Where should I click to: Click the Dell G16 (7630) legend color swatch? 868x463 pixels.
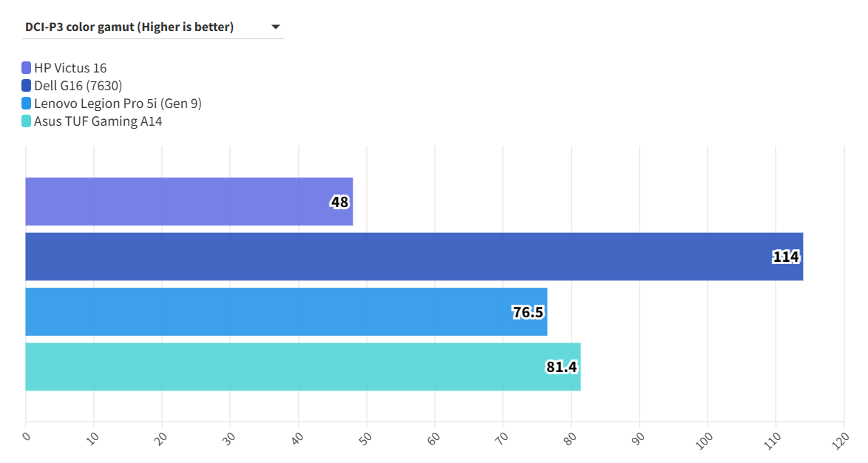coord(27,86)
